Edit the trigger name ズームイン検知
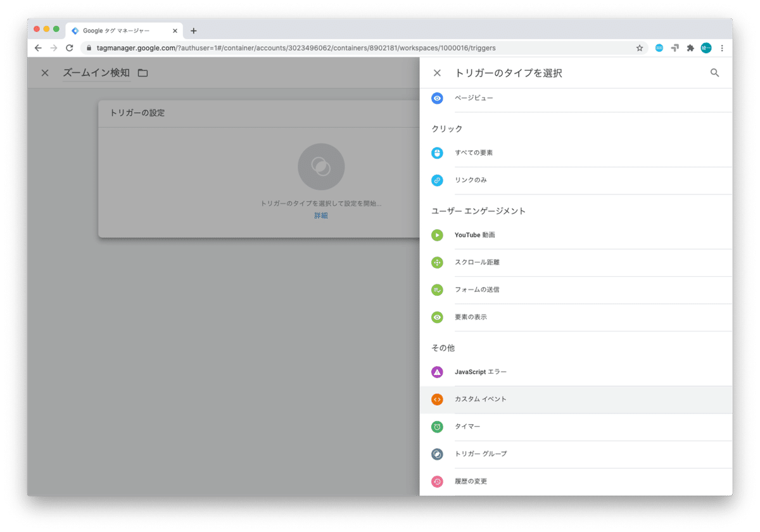Viewport: 760px width, 532px height. click(x=96, y=73)
